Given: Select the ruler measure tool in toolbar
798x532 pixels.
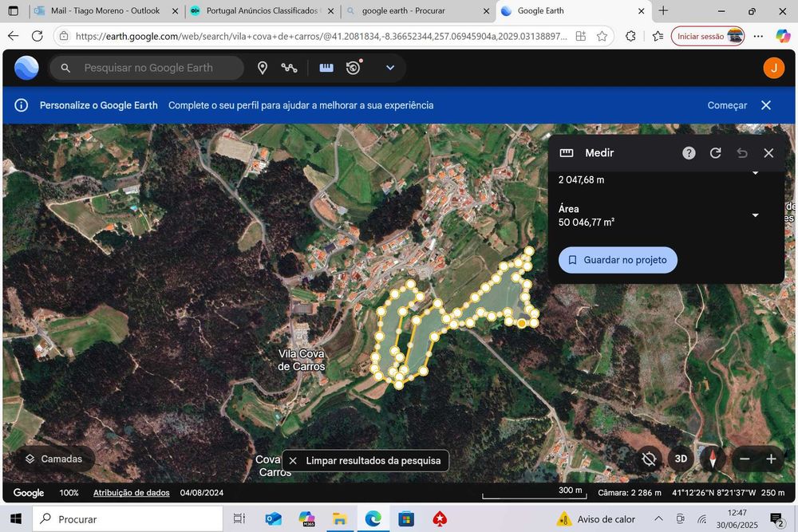Looking at the screenshot, I should (326, 68).
